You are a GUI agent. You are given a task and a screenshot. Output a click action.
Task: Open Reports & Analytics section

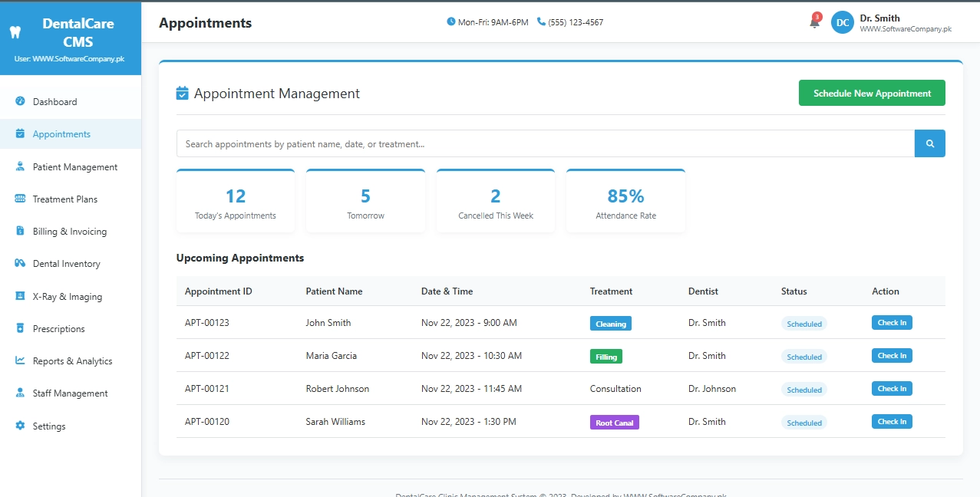72,361
